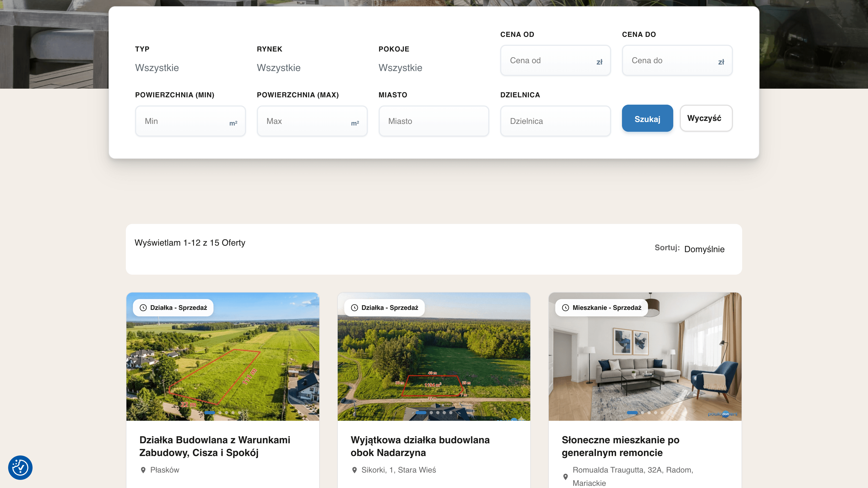868x488 pixels.
Task: Focus the Cena od price field
Action: coord(555,61)
